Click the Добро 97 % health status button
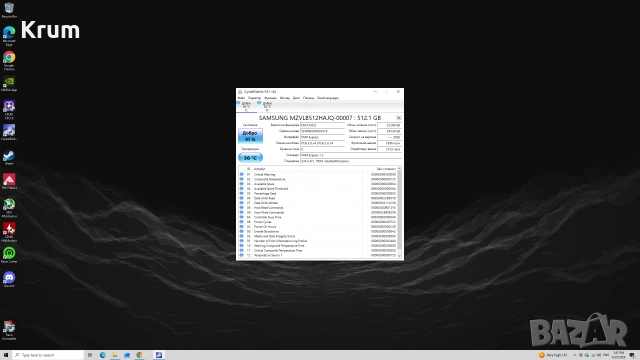 point(250,136)
